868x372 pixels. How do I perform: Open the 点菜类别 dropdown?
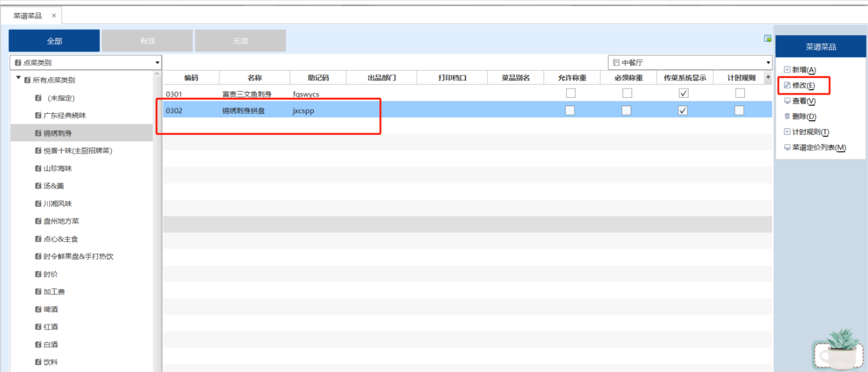click(157, 63)
